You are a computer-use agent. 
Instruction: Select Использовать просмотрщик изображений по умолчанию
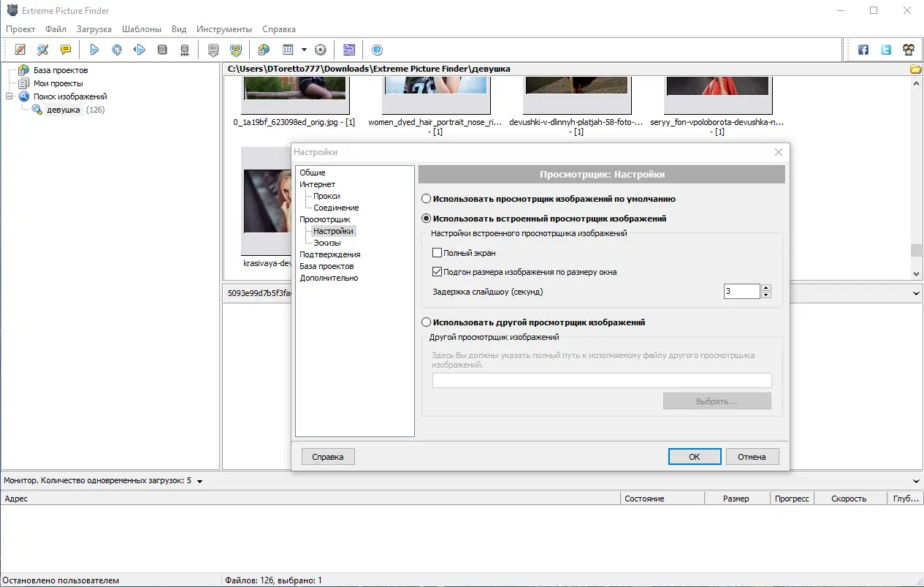click(425, 198)
